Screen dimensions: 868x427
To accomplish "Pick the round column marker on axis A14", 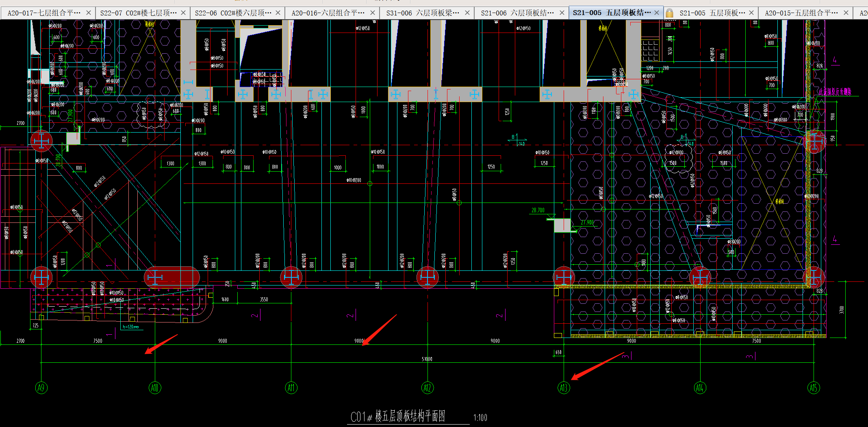I will click(700, 277).
